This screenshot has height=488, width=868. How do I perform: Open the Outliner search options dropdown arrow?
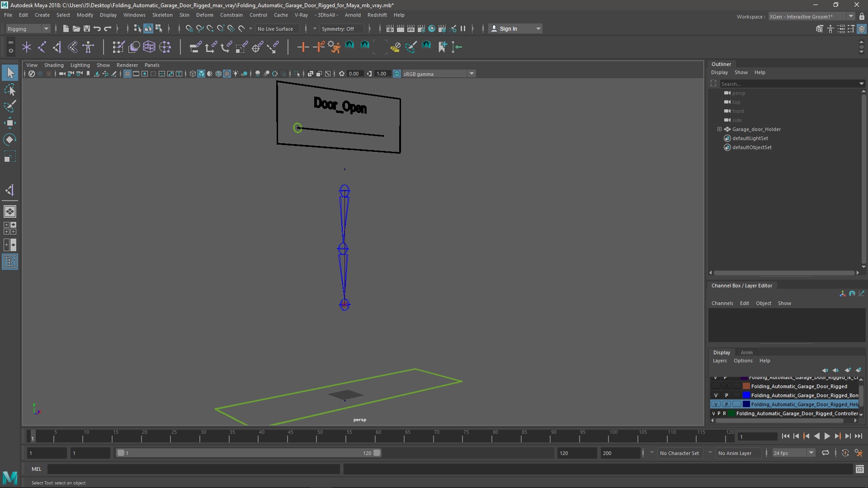coord(862,84)
